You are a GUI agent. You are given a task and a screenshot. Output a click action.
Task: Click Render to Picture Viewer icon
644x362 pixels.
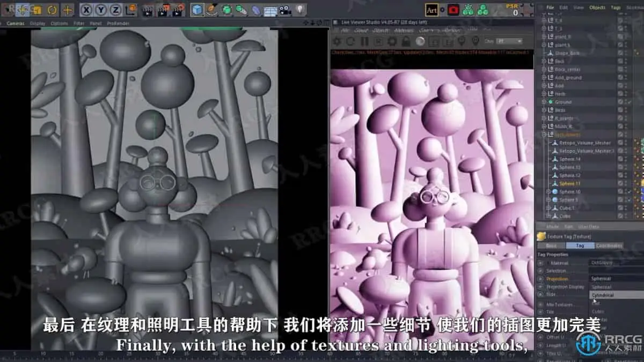[163, 10]
